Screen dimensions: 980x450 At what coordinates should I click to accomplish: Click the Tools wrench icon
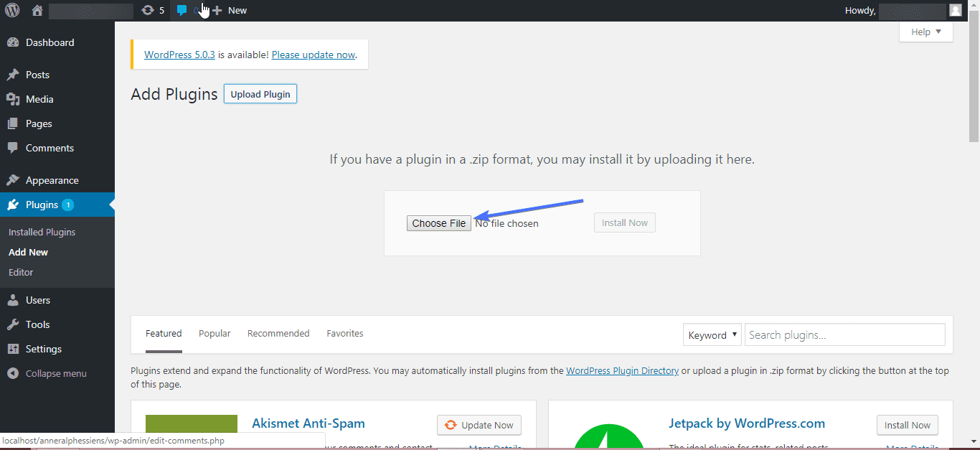click(x=13, y=324)
